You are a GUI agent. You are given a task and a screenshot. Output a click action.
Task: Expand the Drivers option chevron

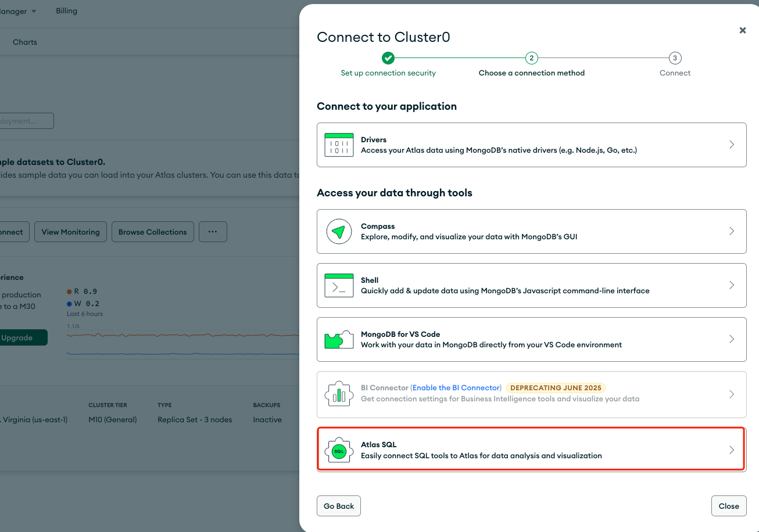coord(732,145)
